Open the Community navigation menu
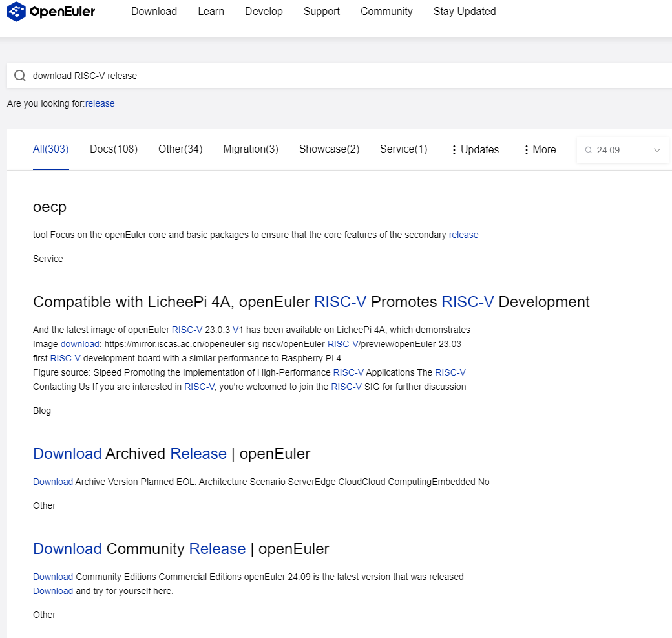The width and height of the screenshot is (672, 638). (x=386, y=12)
